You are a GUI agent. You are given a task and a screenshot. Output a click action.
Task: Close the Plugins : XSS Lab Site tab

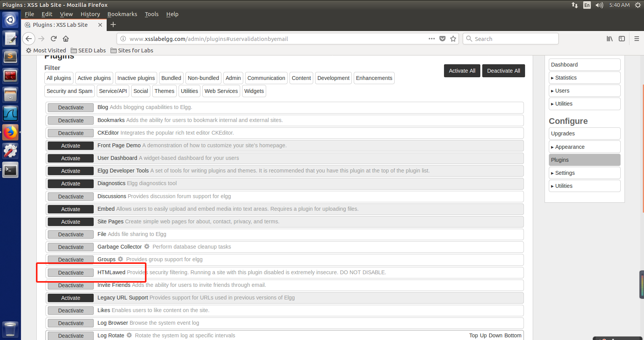click(x=100, y=25)
